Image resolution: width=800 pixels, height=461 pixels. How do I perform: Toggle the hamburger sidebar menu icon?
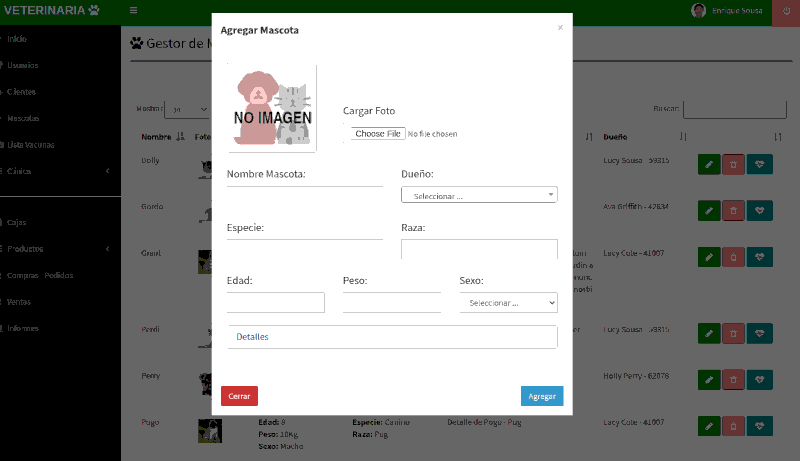pos(134,10)
